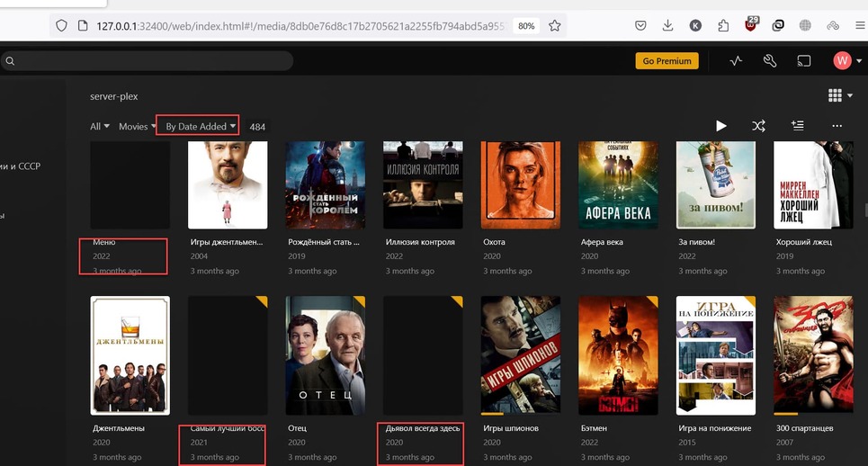Open the Plex activity pulse icon
868x466 pixels.
pos(736,61)
